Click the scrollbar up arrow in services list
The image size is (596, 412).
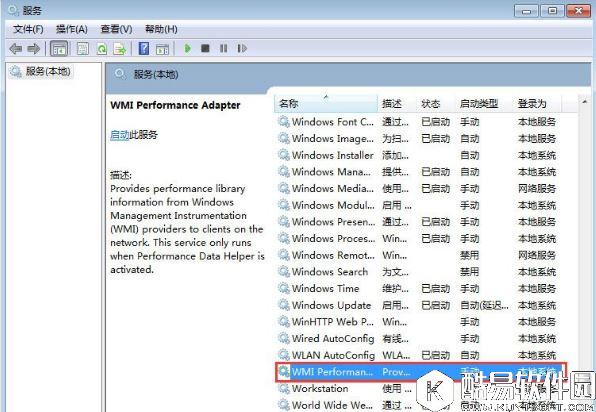pos(585,101)
